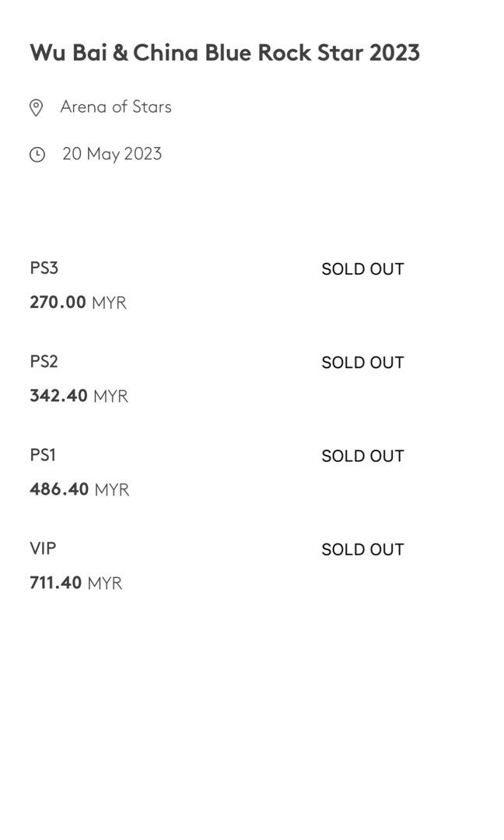The width and height of the screenshot is (504, 840).
Task: Click the location pin icon
Action: coord(36,107)
